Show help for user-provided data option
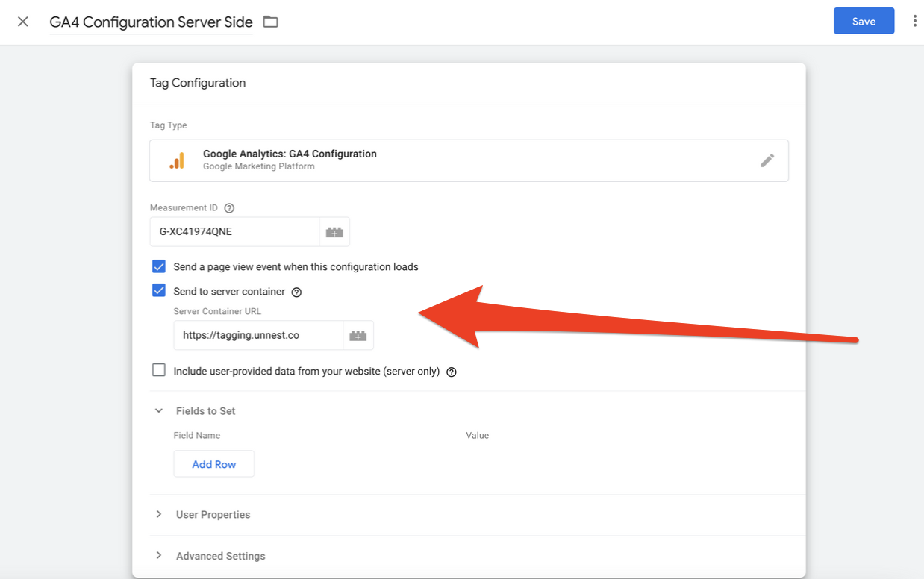This screenshot has height=582, width=924. click(x=451, y=372)
